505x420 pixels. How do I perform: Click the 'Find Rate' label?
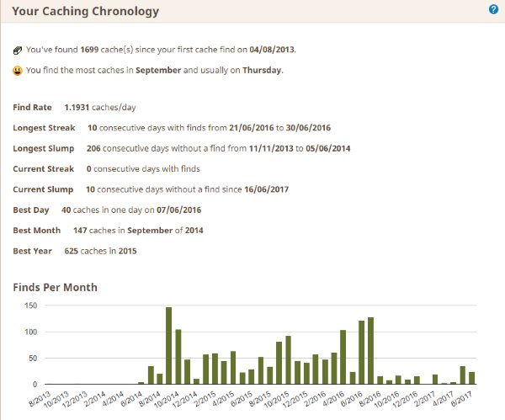tap(32, 107)
